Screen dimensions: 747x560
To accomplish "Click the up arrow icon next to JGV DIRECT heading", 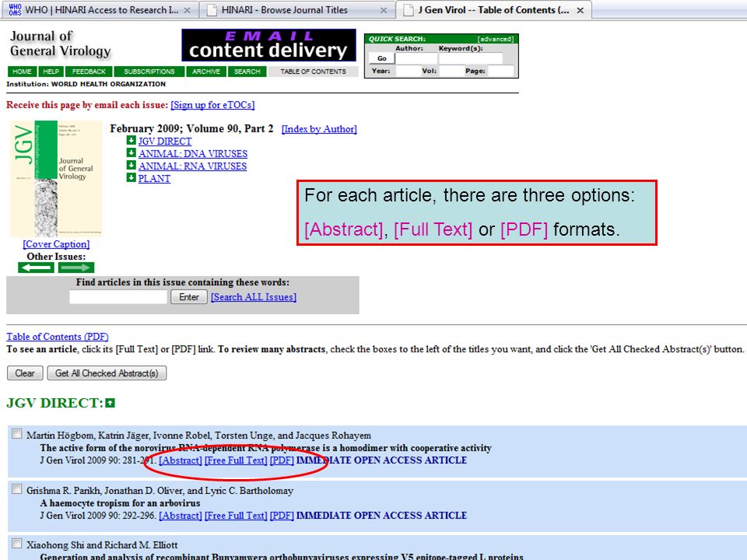I will (x=110, y=404).
